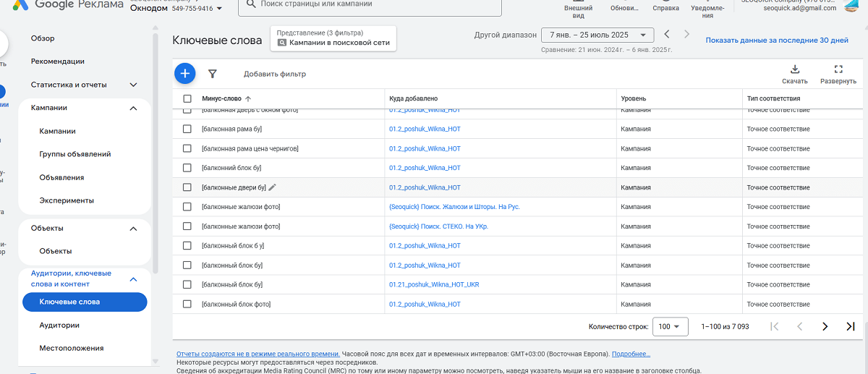Click the blue plus button to add negative keyword
The height and width of the screenshot is (374, 868).
[184, 73]
